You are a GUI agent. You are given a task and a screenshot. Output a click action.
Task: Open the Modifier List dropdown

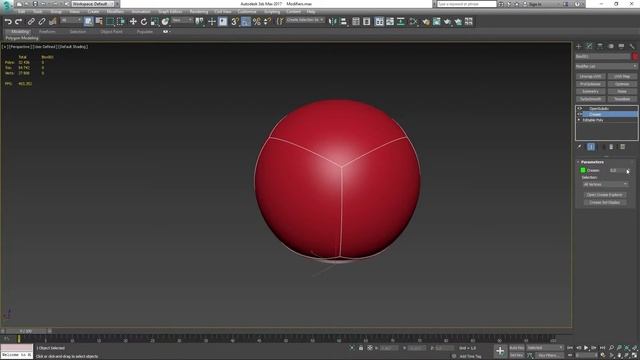606,66
